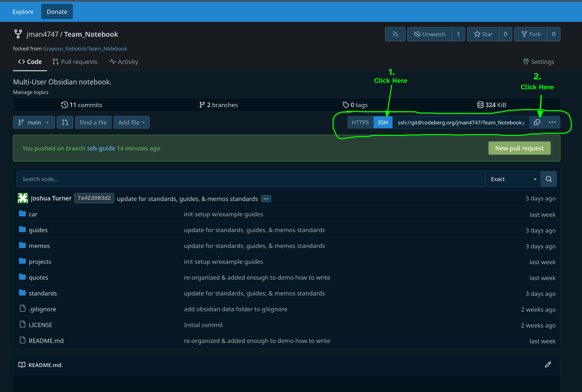Open jman4747 user profile link
This screenshot has width=582, height=392.
(42, 34)
